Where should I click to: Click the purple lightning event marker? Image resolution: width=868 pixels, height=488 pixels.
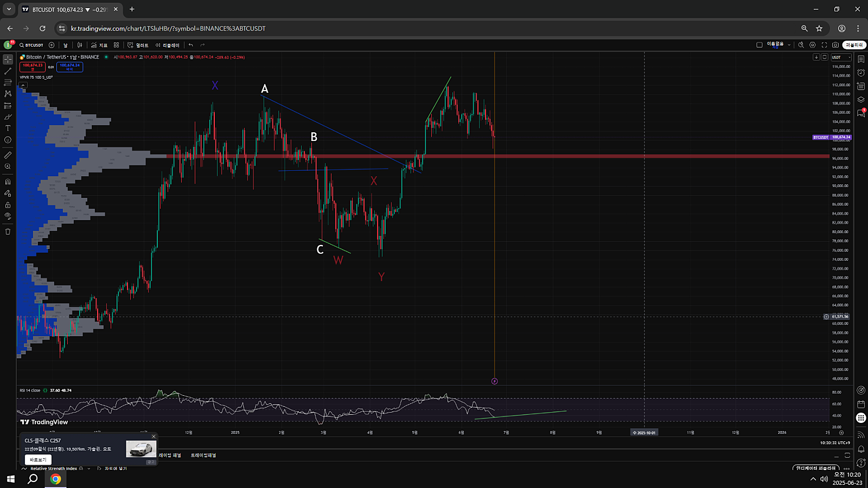coord(494,381)
